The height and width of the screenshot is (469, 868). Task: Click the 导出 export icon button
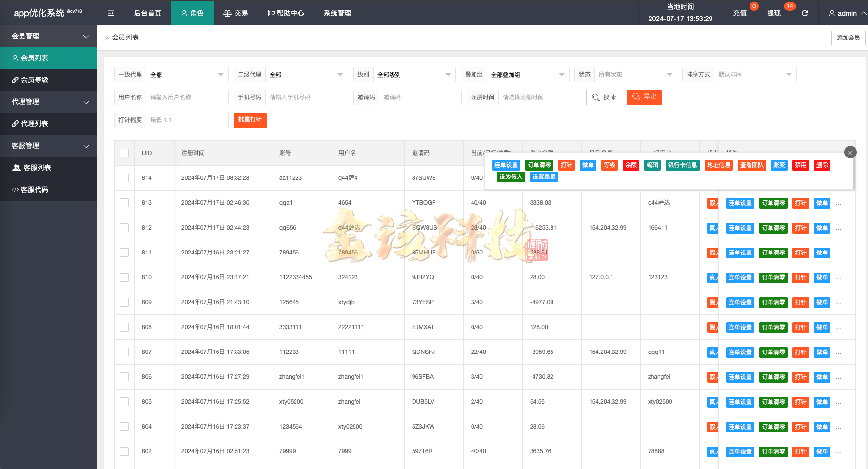[644, 97]
